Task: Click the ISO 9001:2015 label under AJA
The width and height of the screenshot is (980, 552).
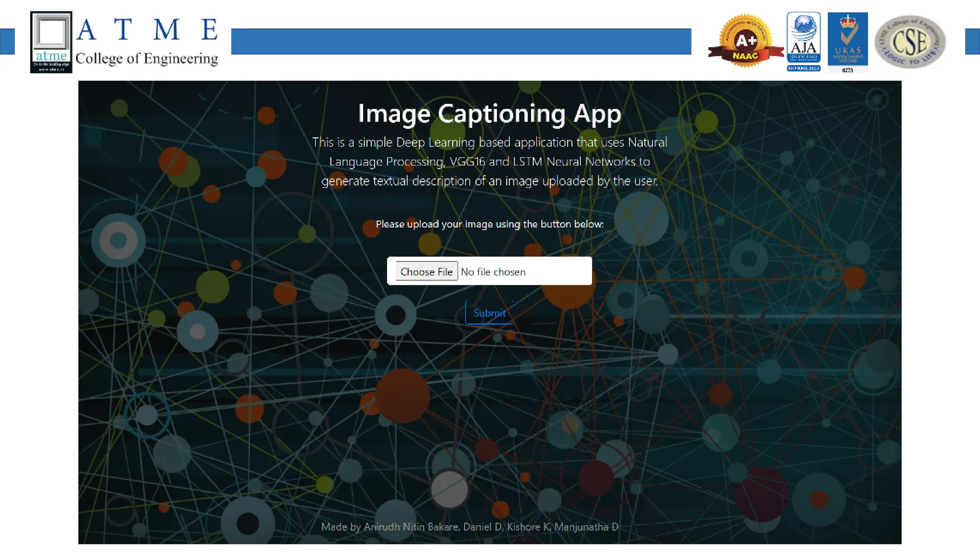Action: point(803,68)
